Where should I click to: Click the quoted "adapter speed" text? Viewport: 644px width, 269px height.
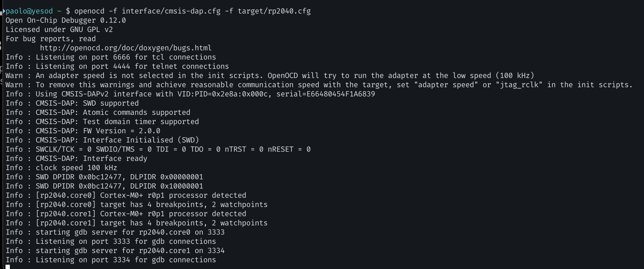(x=446, y=85)
